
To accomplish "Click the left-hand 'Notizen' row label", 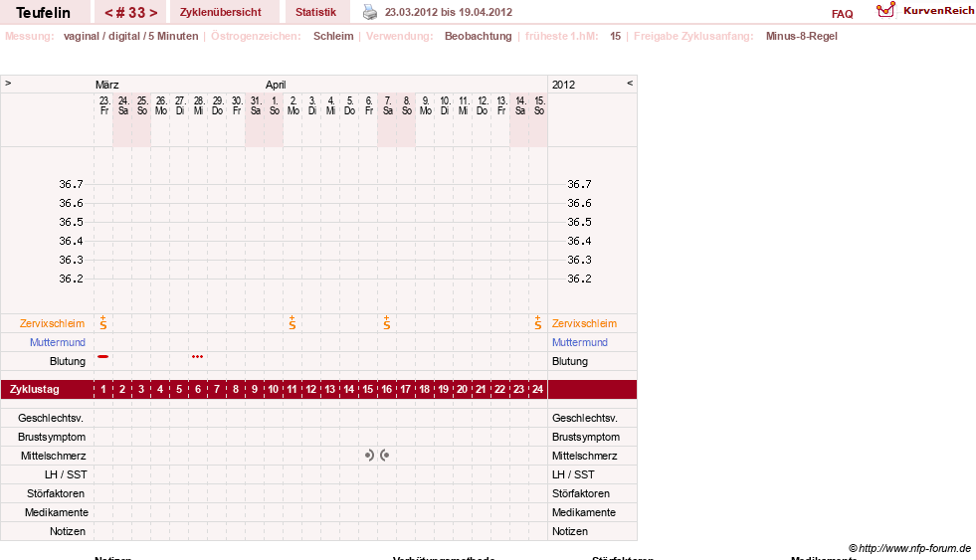I will tap(68, 531).
